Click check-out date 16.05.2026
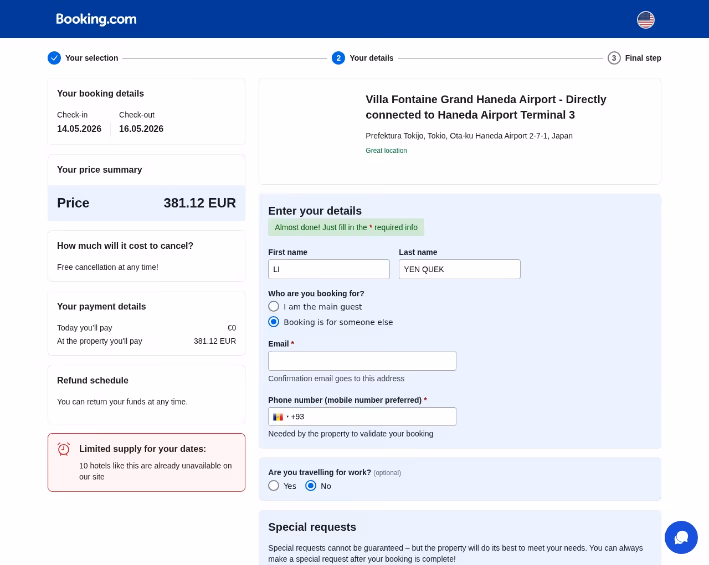This screenshot has height=565, width=709. pos(141,129)
